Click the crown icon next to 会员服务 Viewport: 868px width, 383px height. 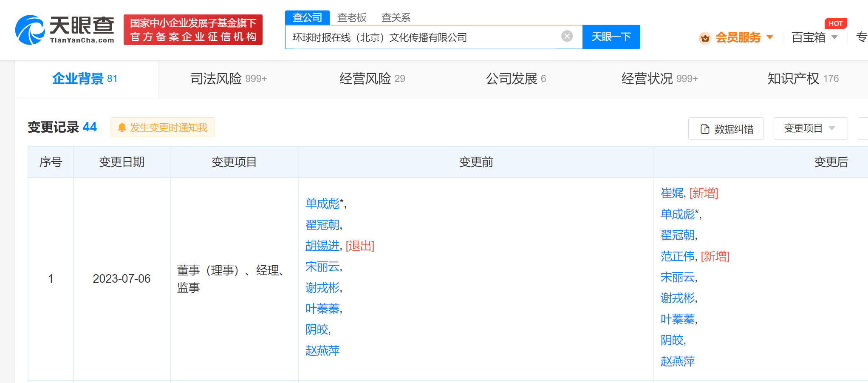coord(705,37)
